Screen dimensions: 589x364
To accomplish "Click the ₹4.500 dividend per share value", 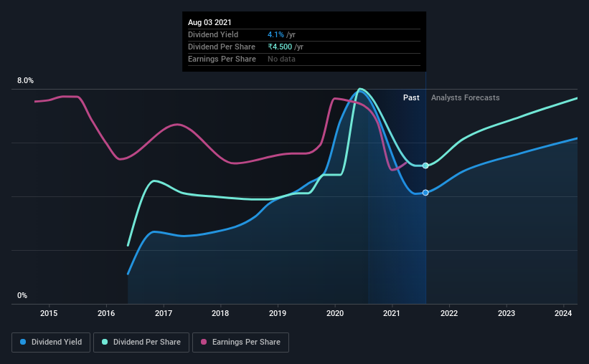I will [x=280, y=47].
